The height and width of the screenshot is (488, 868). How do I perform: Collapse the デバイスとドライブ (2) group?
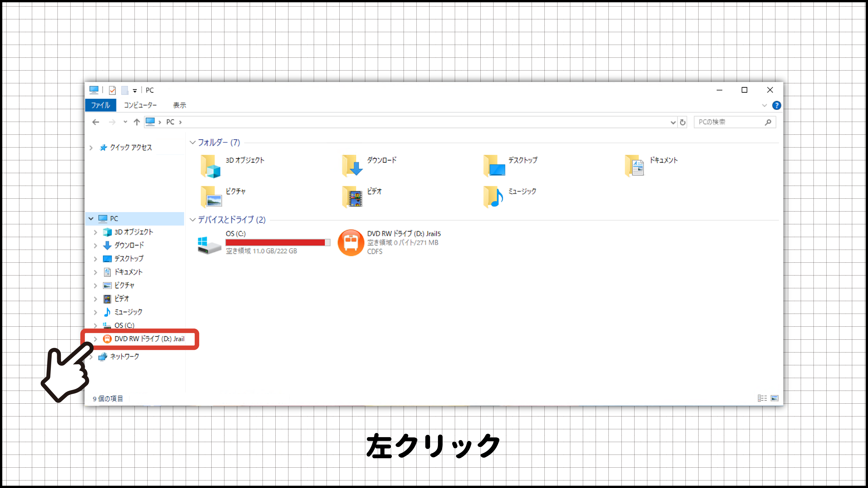tap(192, 219)
